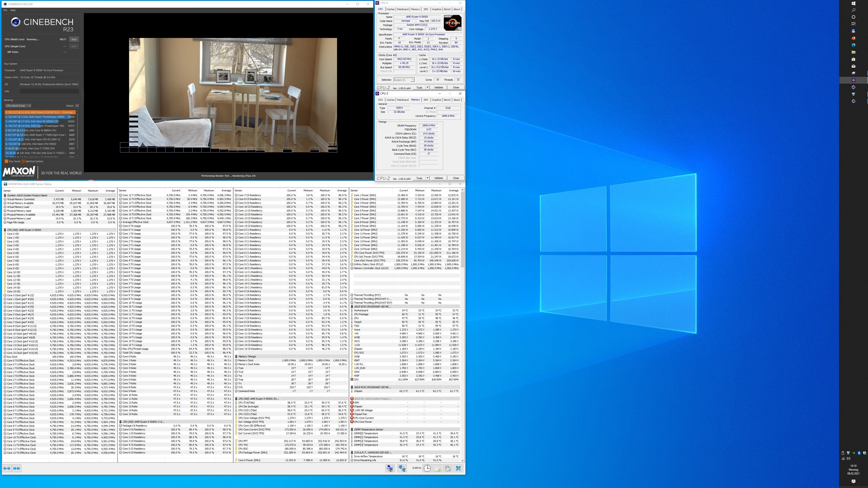Select Intel Xeon W-3265M ranking entry
The width and height of the screenshot is (868, 488).
(40, 121)
